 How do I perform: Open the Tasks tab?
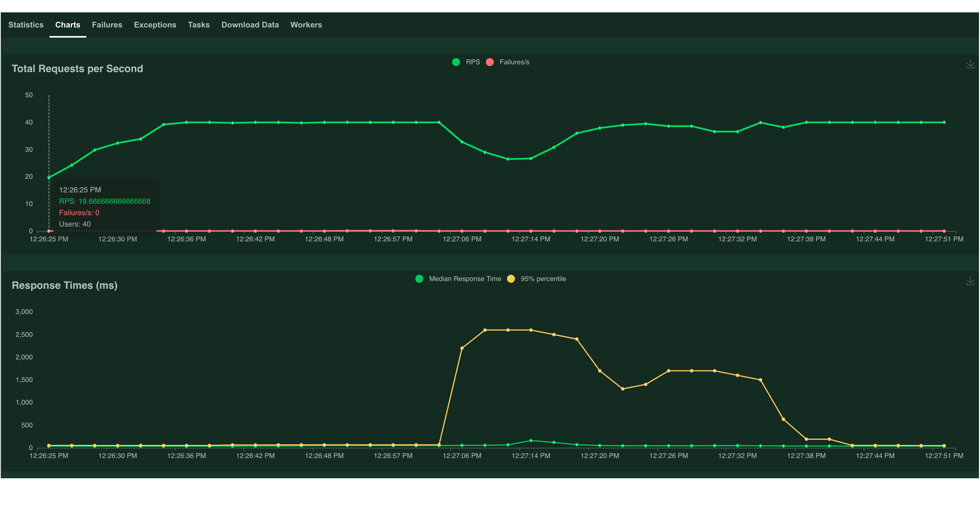(199, 24)
